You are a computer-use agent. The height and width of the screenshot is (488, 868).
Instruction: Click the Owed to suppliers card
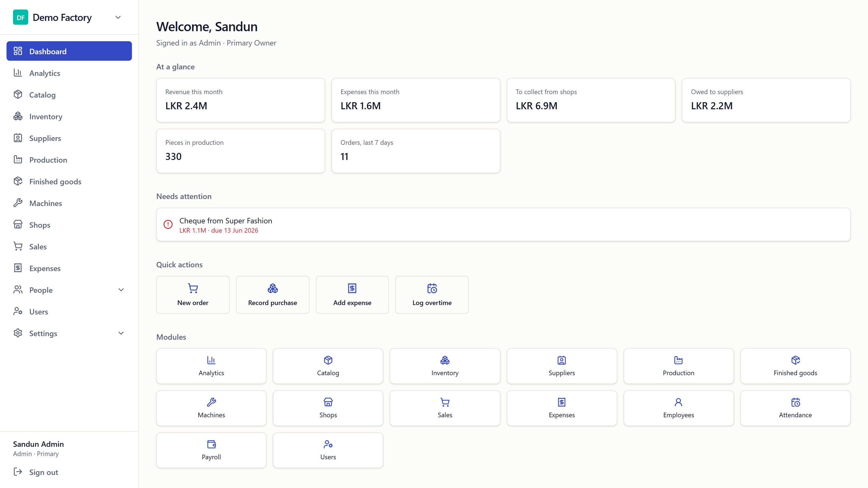766,100
